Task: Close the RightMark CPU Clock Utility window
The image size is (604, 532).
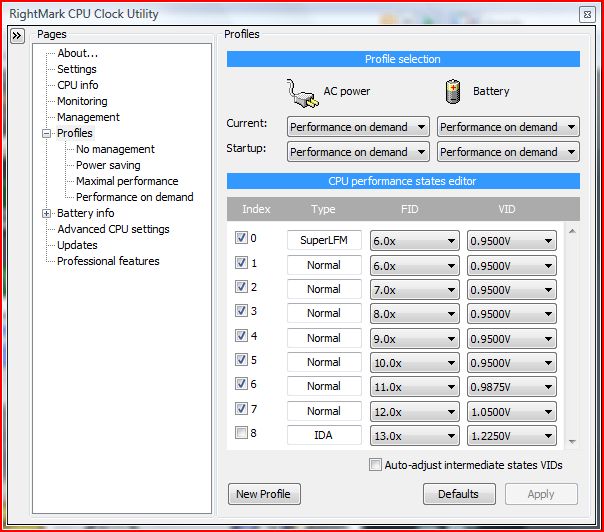Action: 587,15
